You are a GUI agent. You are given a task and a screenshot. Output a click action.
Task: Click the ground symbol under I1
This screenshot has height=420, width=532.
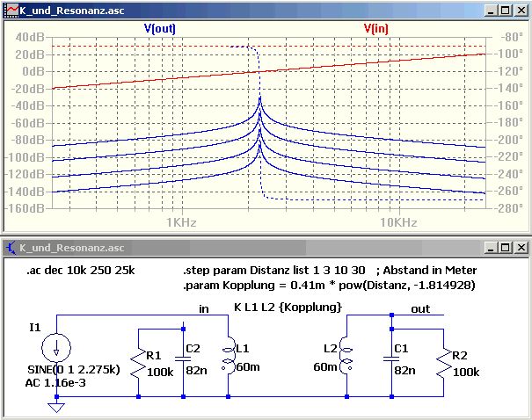coord(56,407)
